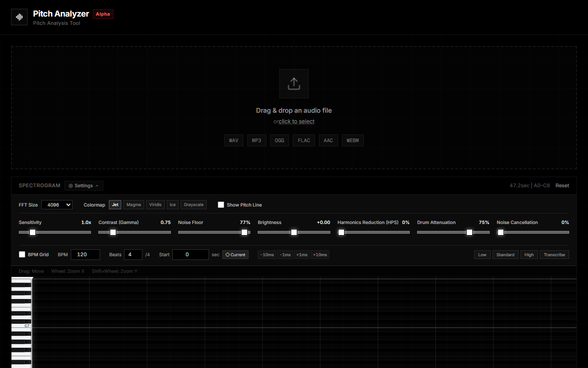Click the OGG format tag
Screen dimensions: 588x368
pos(279,140)
